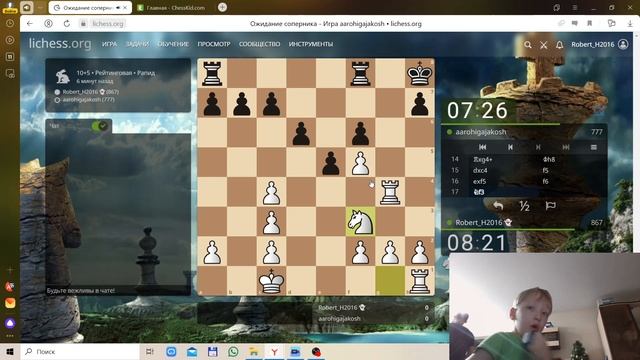Offer a draw with the ½ button

click(524, 206)
